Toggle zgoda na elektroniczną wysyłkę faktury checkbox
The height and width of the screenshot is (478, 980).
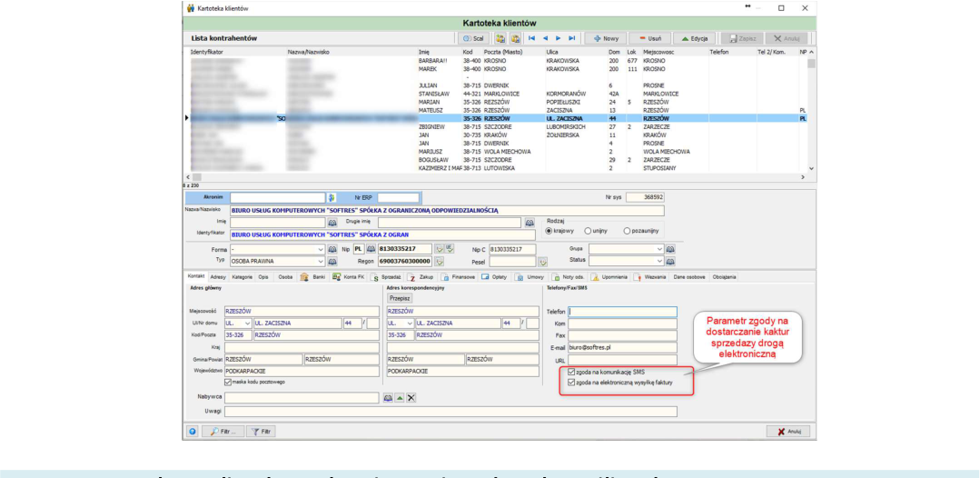coord(570,383)
